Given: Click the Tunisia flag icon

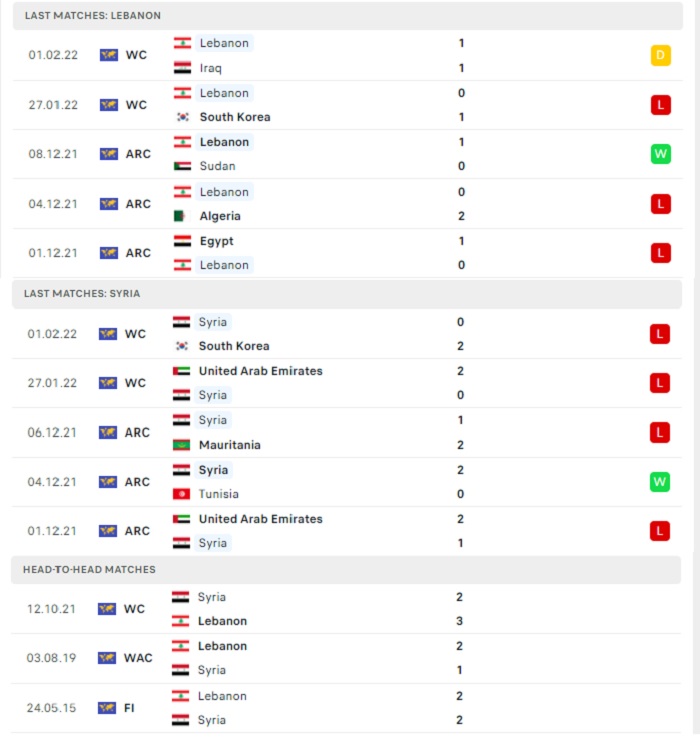Looking at the screenshot, I should pos(181,494).
